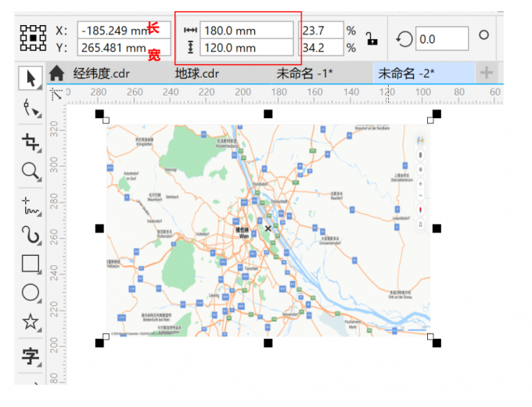Click the vertical scale 34.2 percent field
Screen dimensions: 532x407
pyautogui.click(x=322, y=48)
